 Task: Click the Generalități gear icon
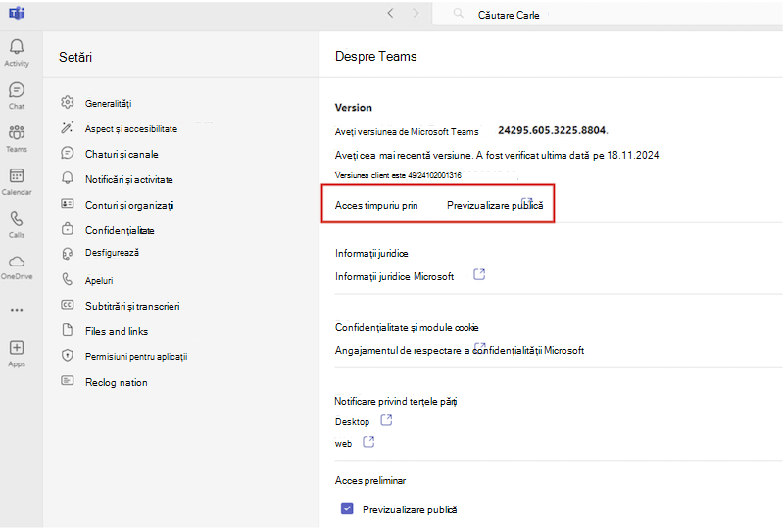[x=68, y=102]
